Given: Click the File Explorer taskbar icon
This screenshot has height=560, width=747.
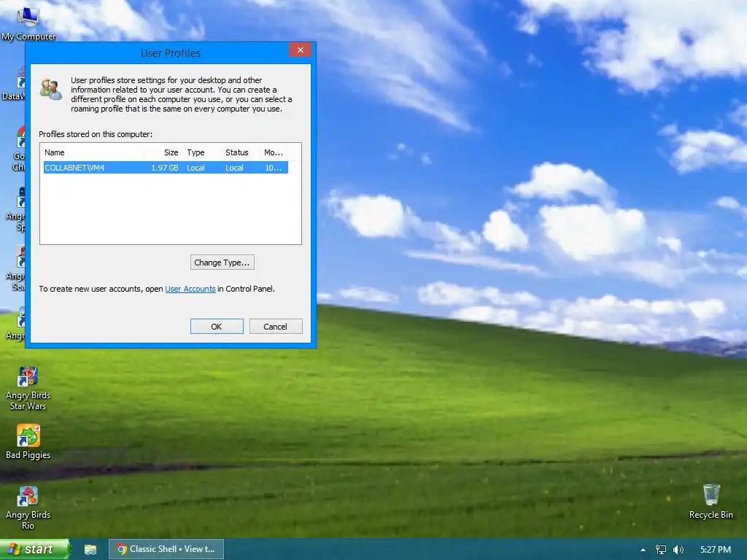Looking at the screenshot, I should click(x=90, y=550).
